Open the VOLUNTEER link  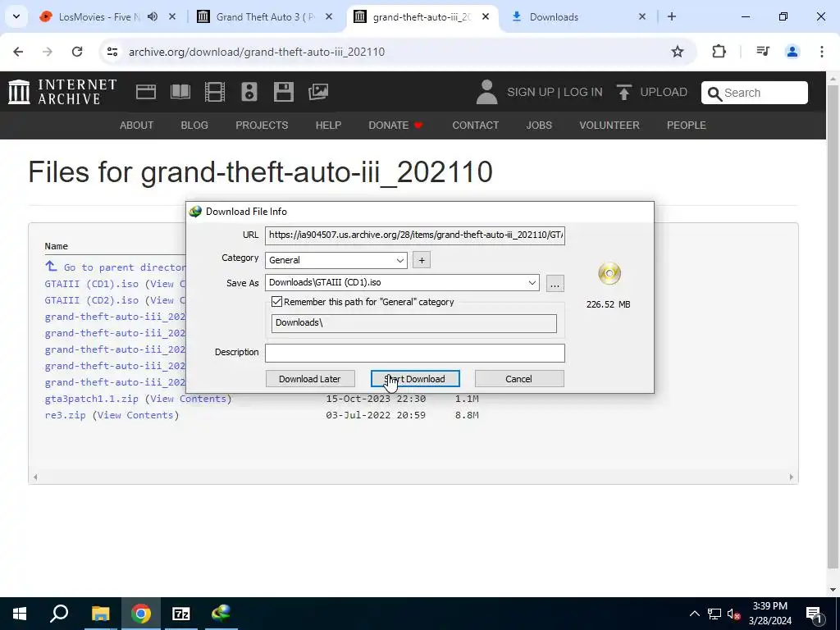[609, 126]
